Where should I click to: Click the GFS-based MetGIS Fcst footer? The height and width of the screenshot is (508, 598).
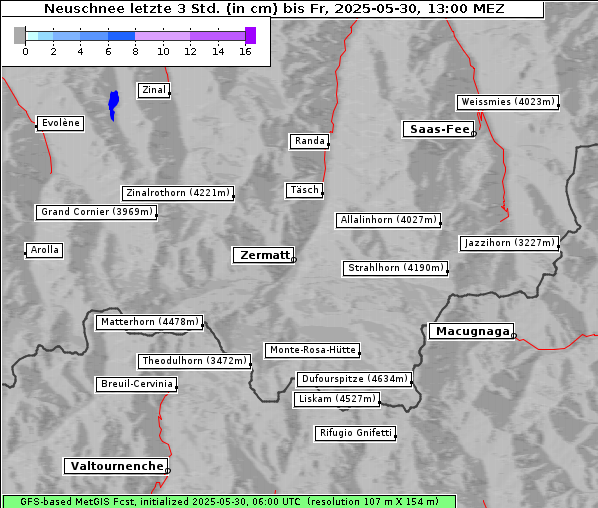pyautogui.click(x=229, y=502)
